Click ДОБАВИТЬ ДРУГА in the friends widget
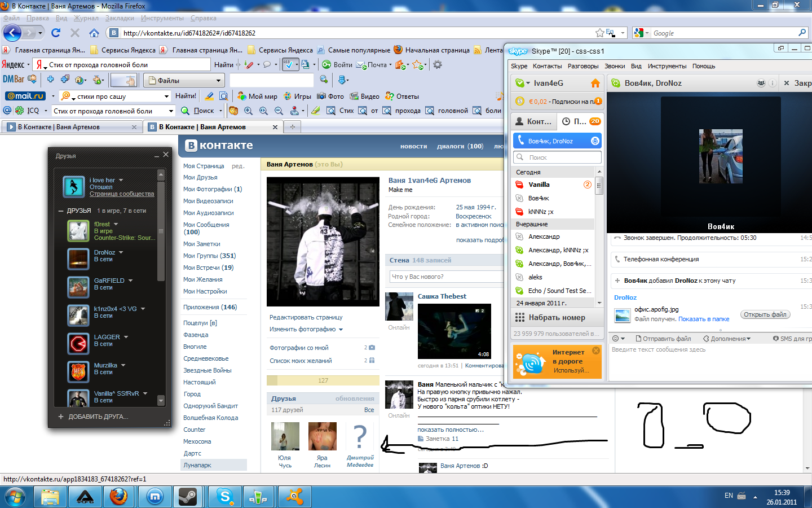 point(93,417)
